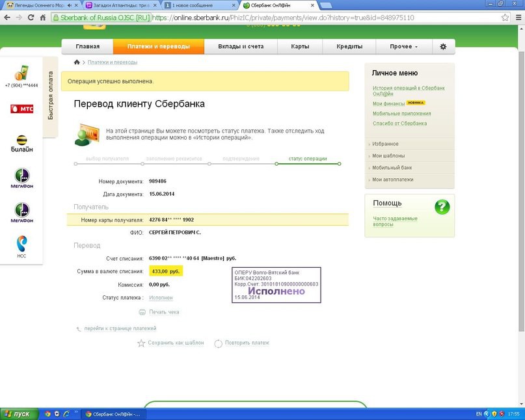Expand the Мои автоплатежи menu section
The image size is (525, 420).
coord(393,179)
